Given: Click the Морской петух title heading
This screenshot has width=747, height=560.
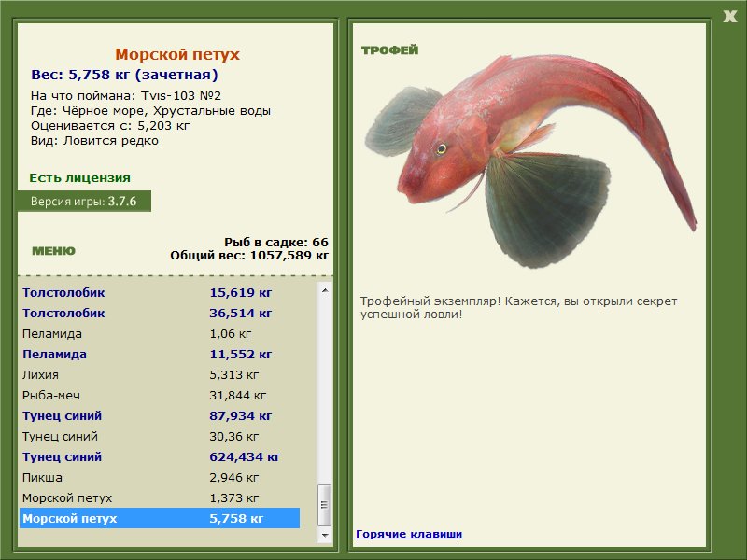Looking at the screenshot, I should [177, 54].
